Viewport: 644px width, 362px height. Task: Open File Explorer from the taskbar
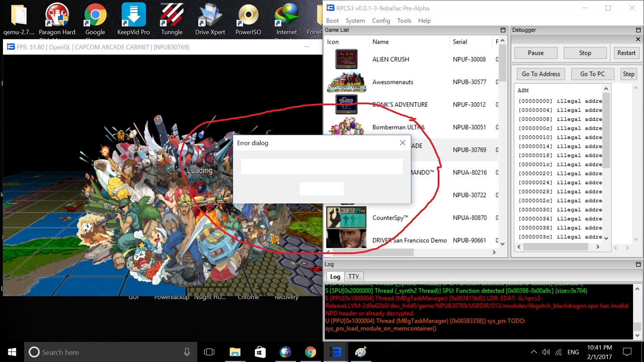coord(235,352)
